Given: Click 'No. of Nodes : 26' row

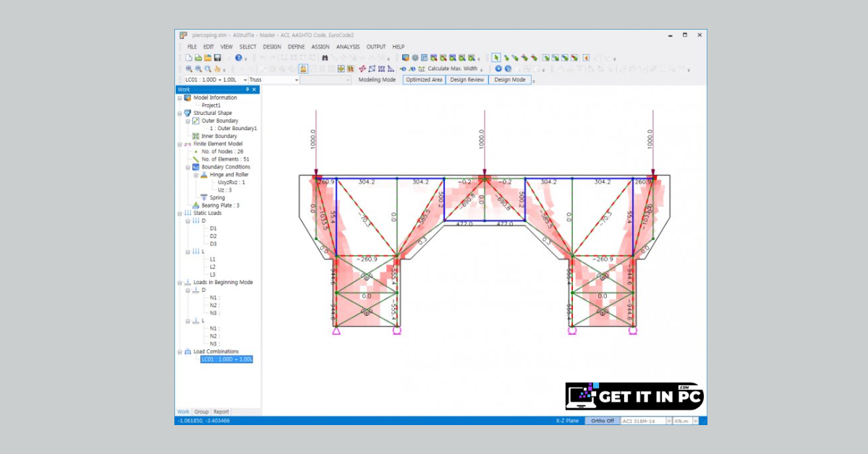Looking at the screenshot, I should click(x=222, y=152).
